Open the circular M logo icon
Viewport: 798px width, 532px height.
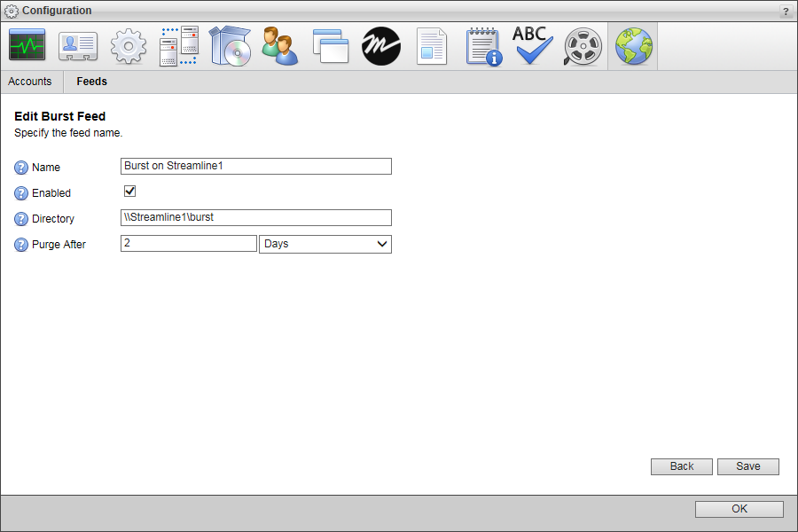coord(380,45)
